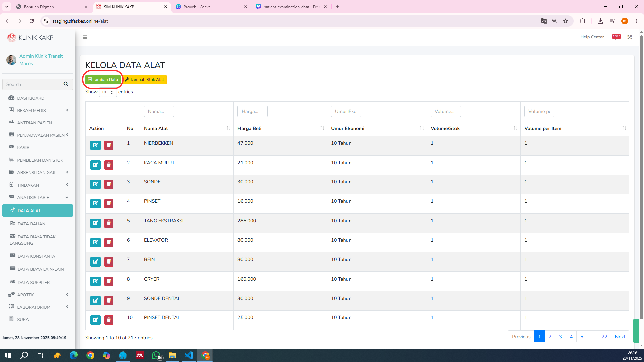The height and width of the screenshot is (362, 644).
Task: Click edit icon for TANG EKSTRAKSI row
Action: coord(95,223)
